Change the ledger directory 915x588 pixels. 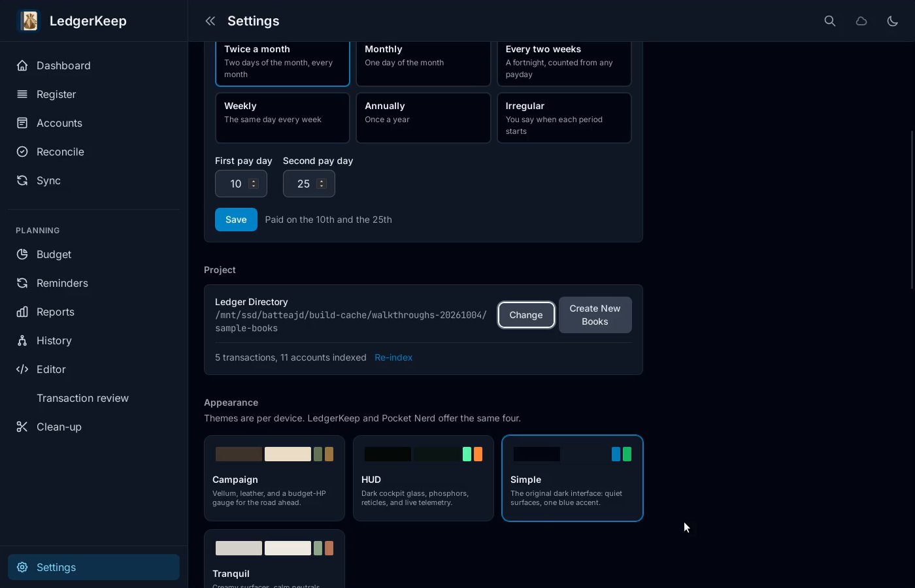click(526, 315)
